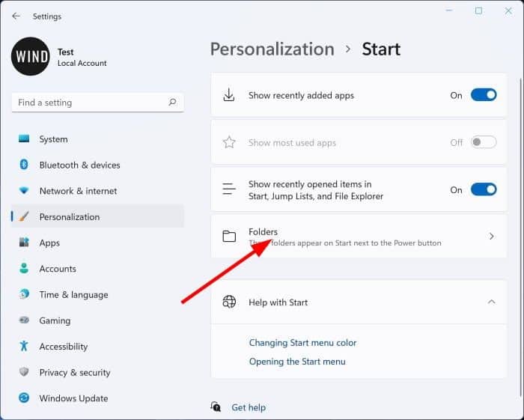Open Privacy & security category
The height and width of the screenshot is (420, 524).
pyautogui.click(x=97, y=372)
